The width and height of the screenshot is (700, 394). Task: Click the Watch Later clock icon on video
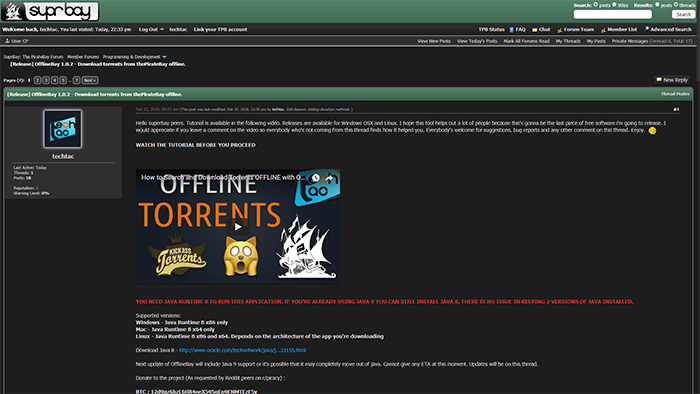[x=316, y=178]
